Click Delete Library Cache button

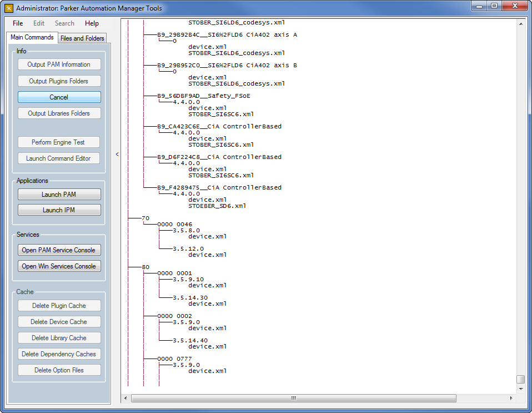[x=59, y=337]
